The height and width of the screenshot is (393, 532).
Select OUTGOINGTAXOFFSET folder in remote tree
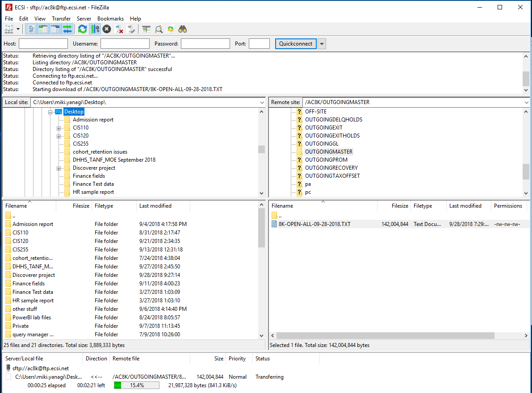(x=332, y=176)
